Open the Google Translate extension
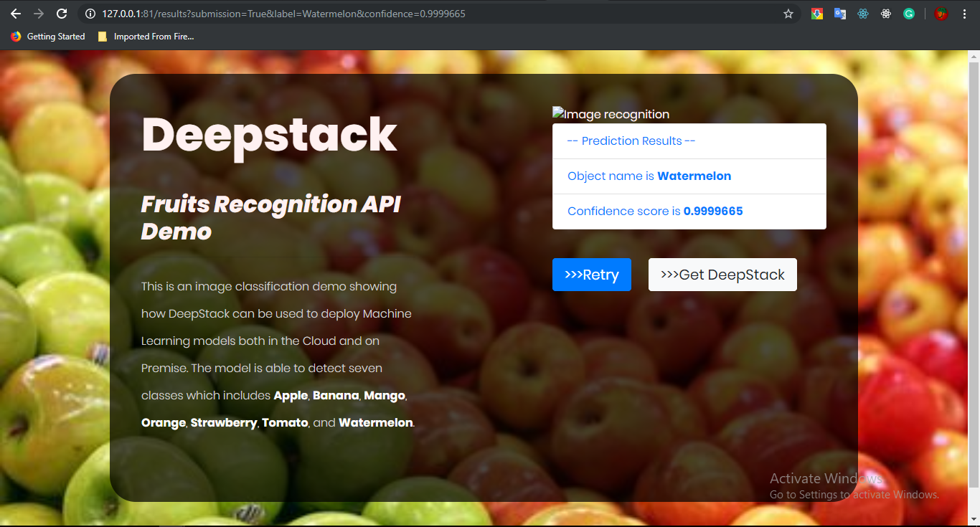980x527 pixels. [x=840, y=14]
